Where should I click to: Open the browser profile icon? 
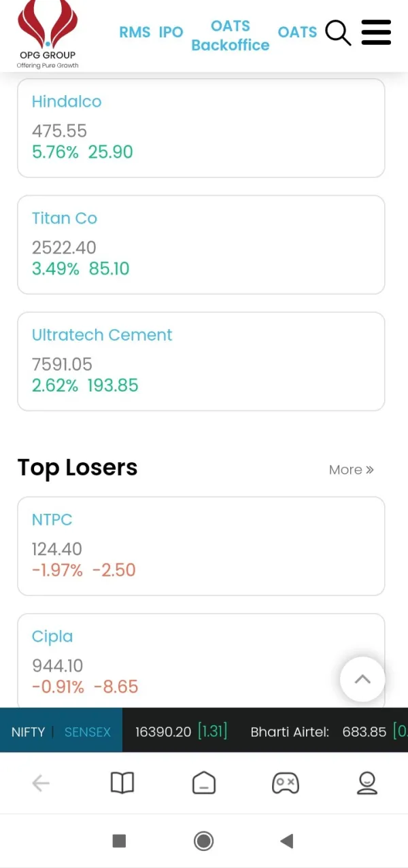pyautogui.click(x=367, y=784)
